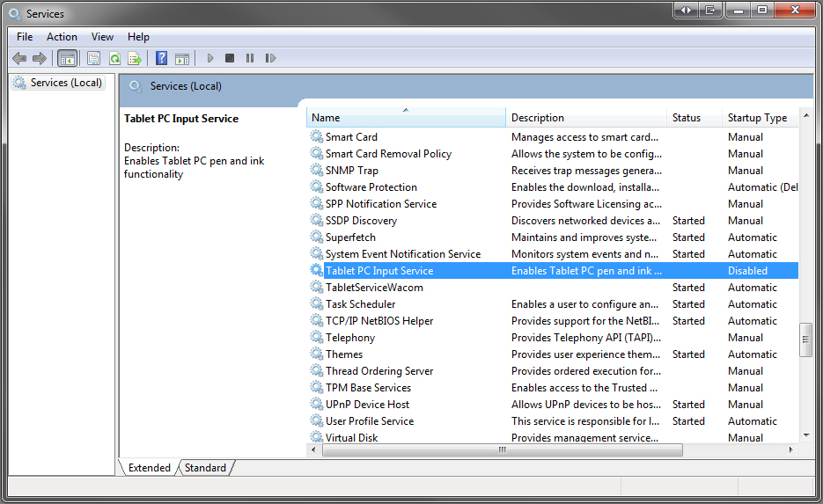Switch to the Standard tab
Image resolution: width=823 pixels, height=504 pixels.
click(x=205, y=468)
